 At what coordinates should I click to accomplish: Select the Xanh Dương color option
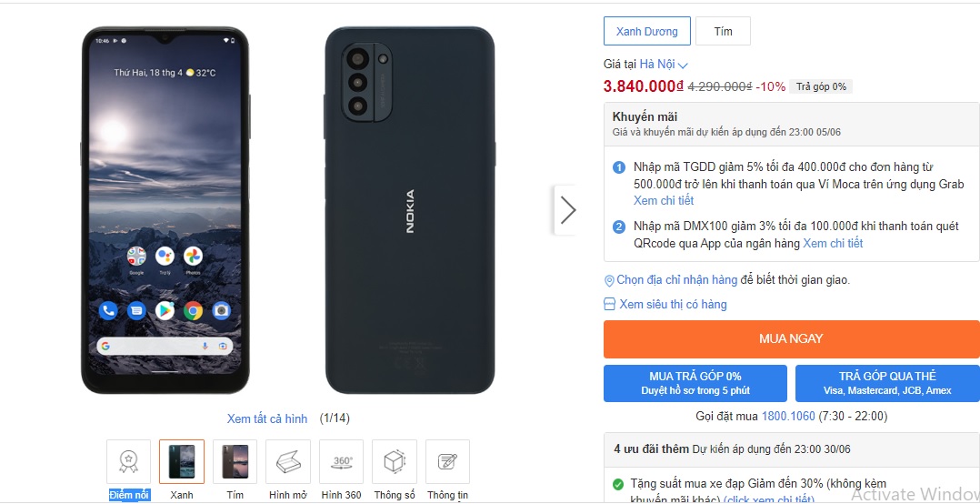coord(646,32)
